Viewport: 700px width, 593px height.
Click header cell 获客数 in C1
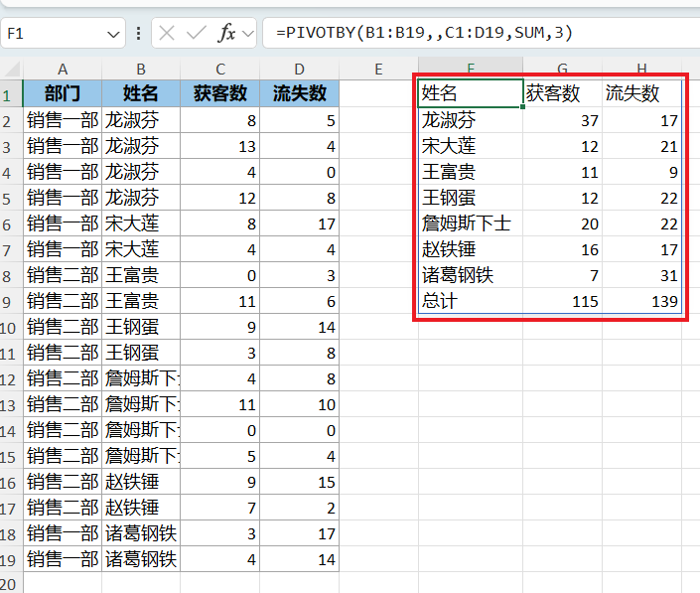point(220,93)
